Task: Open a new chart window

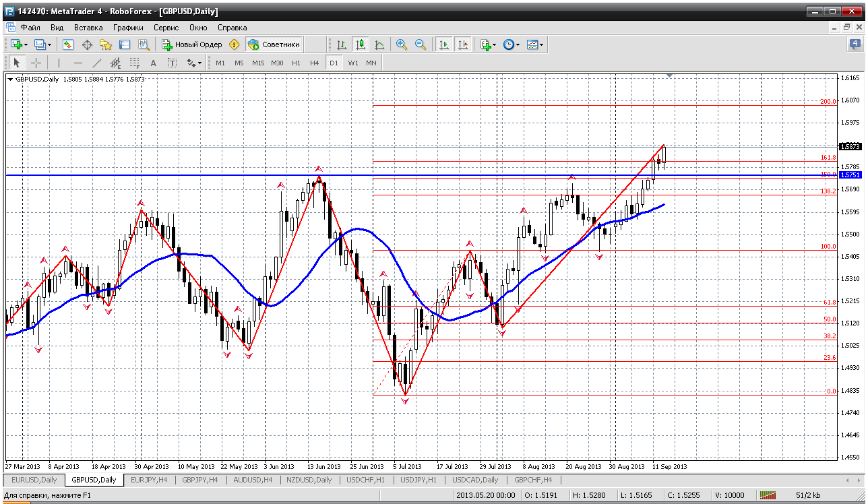Action: pyautogui.click(x=16, y=44)
